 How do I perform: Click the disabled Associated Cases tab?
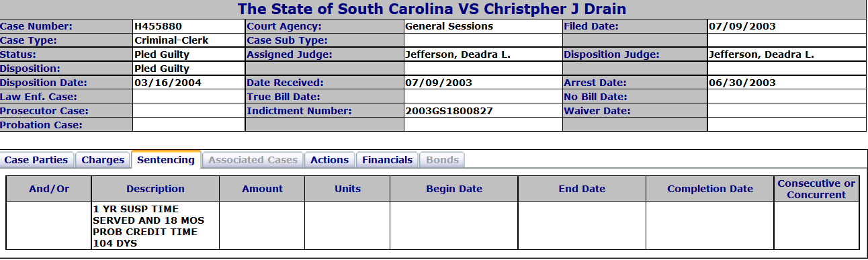click(253, 160)
